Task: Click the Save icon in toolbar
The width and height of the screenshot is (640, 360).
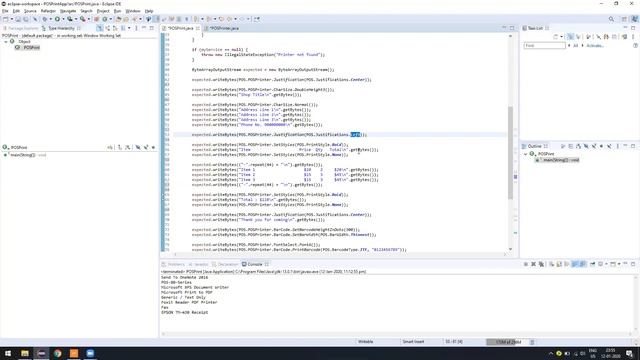Action: click(x=18, y=19)
